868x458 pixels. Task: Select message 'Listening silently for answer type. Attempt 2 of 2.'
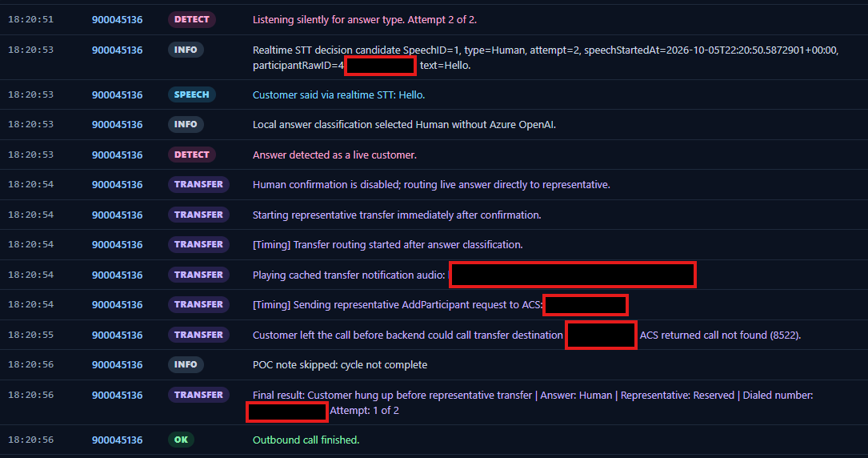click(365, 20)
